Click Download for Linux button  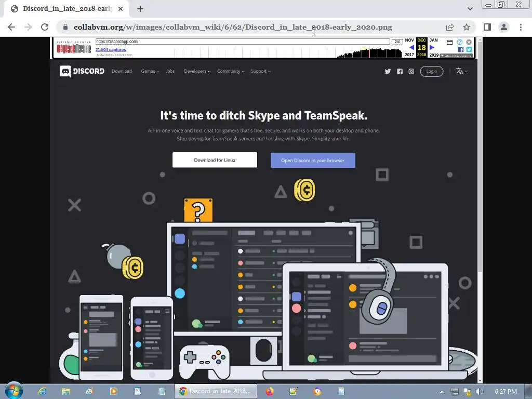215,160
